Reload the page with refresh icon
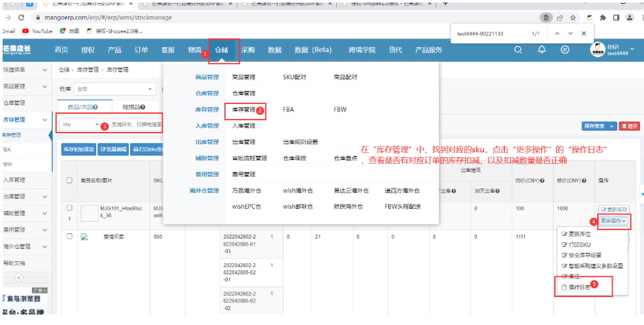 [22, 17]
